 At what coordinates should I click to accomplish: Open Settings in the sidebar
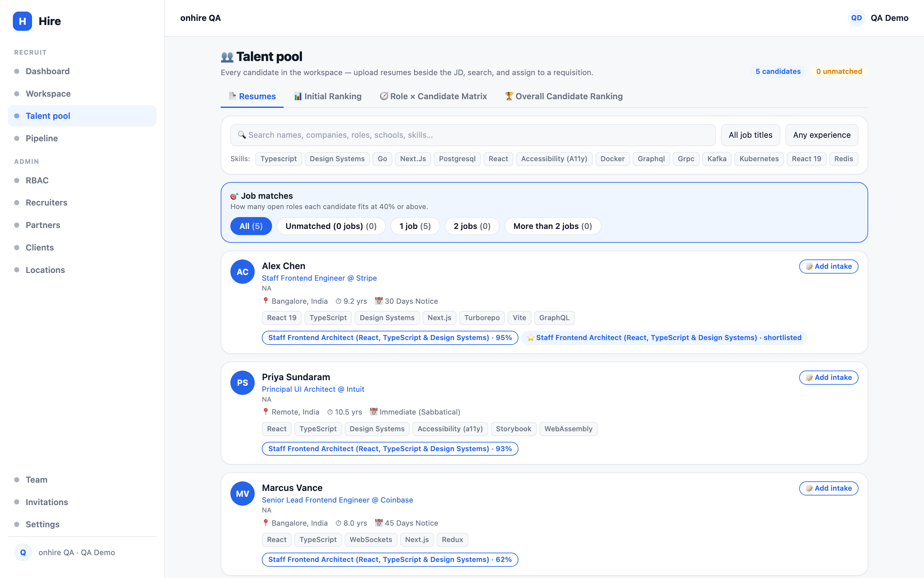82,524
